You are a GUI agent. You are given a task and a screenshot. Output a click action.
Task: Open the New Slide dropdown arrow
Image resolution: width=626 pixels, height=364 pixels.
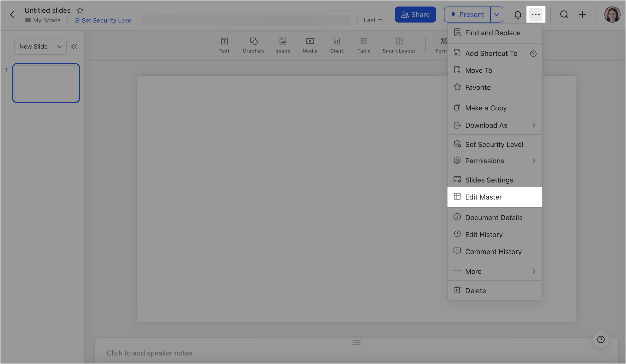[x=60, y=47]
